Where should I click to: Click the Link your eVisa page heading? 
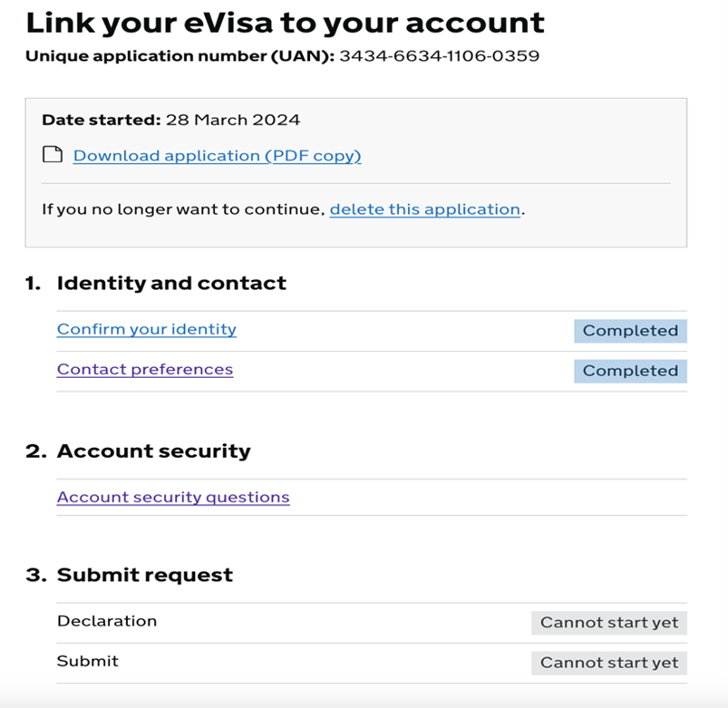click(286, 23)
